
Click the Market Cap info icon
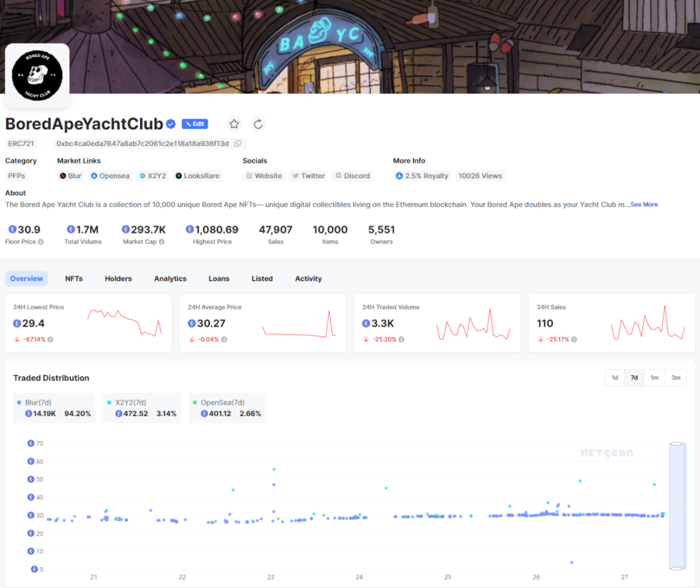click(161, 242)
